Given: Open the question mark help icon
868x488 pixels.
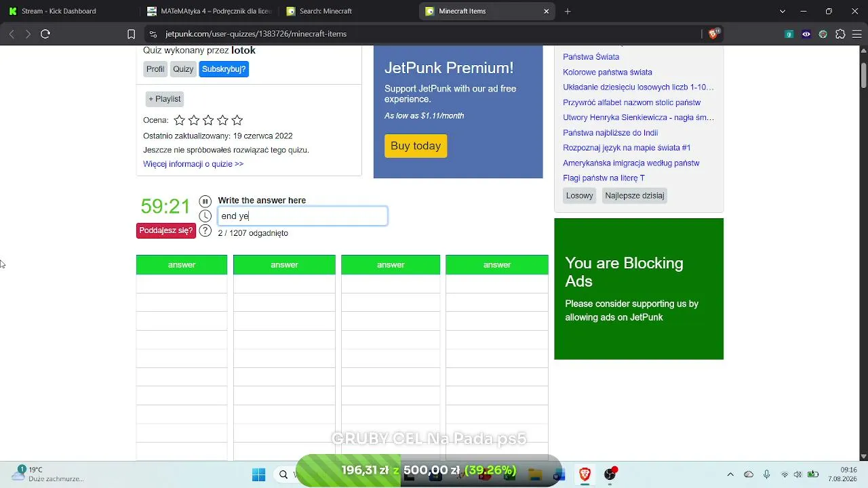Looking at the screenshot, I should click(x=205, y=230).
